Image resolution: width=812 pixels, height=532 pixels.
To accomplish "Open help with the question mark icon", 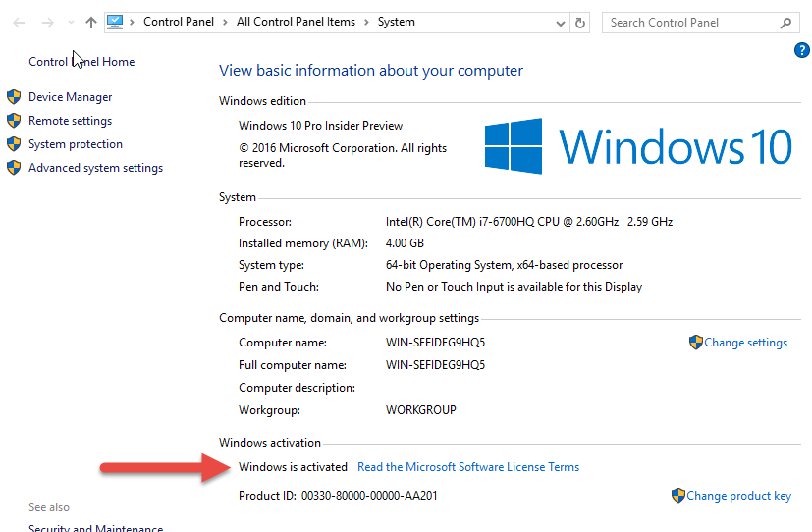I will (802, 50).
